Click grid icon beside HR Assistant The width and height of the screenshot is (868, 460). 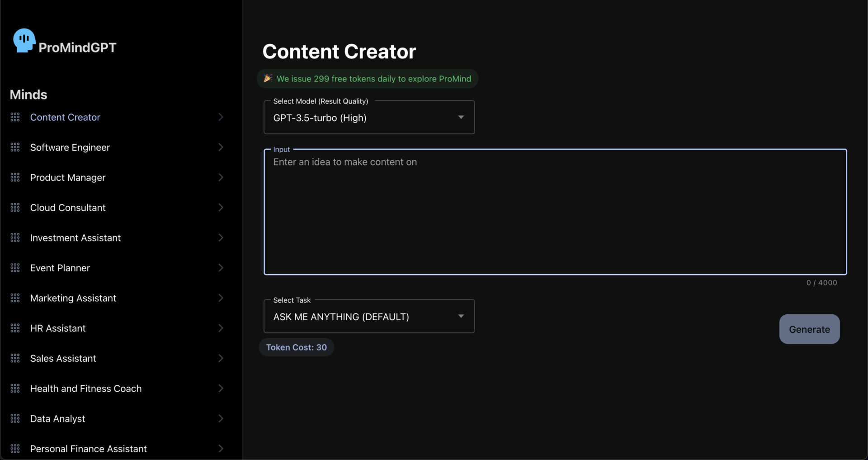15,328
